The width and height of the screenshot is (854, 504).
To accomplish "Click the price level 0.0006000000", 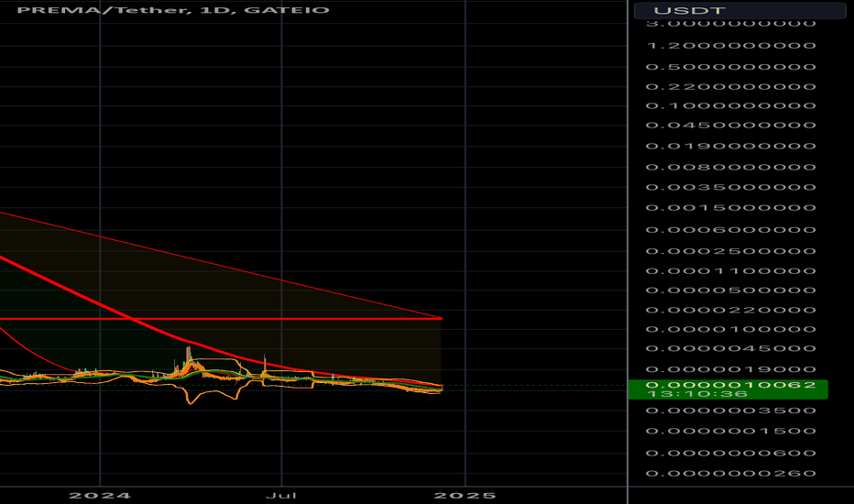I will 730,229.
